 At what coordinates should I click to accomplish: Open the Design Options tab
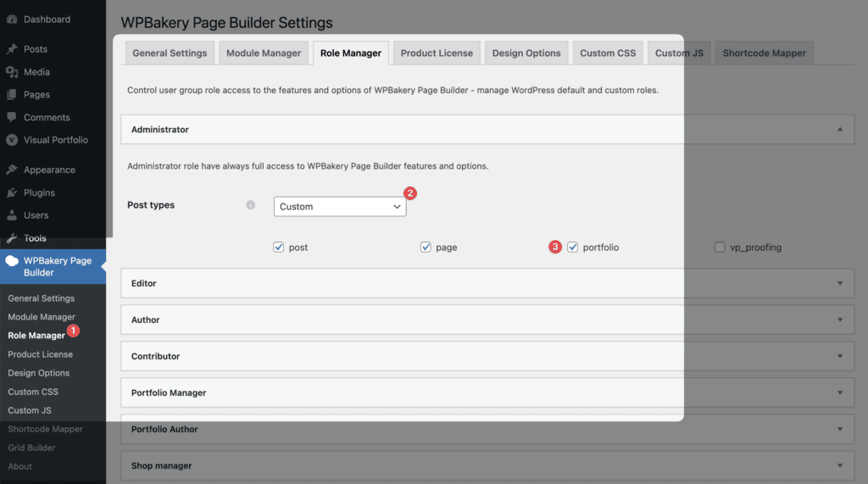coord(526,53)
